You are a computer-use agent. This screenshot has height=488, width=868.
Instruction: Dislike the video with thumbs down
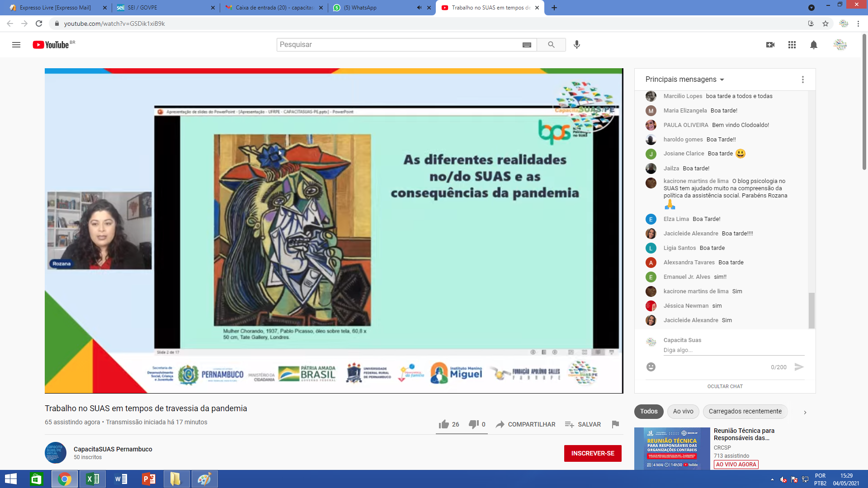(473, 424)
